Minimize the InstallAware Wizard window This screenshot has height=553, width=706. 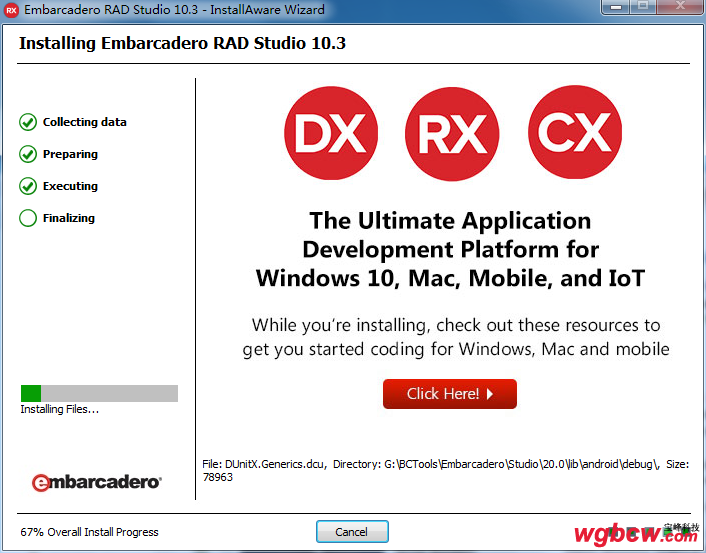point(616,7)
